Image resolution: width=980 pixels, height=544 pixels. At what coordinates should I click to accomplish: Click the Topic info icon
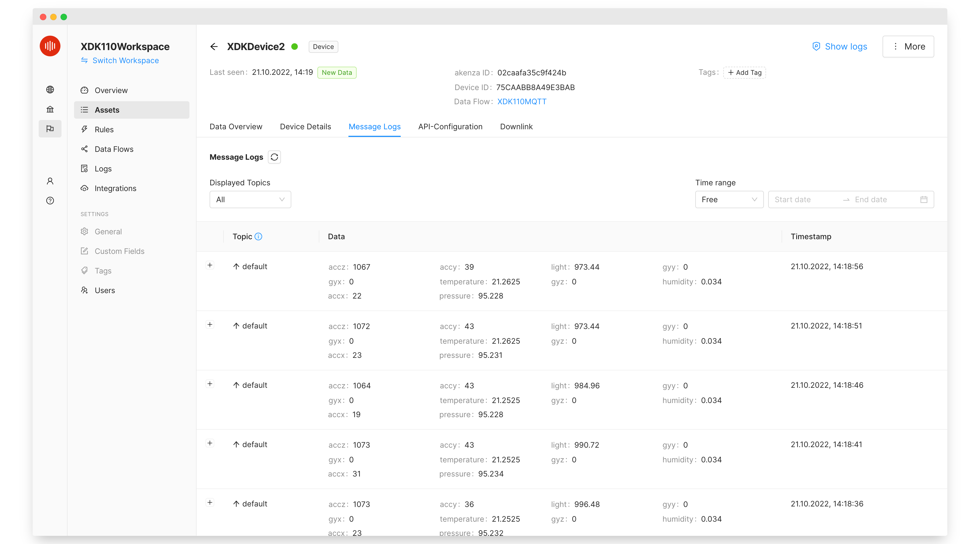(x=258, y=236)
